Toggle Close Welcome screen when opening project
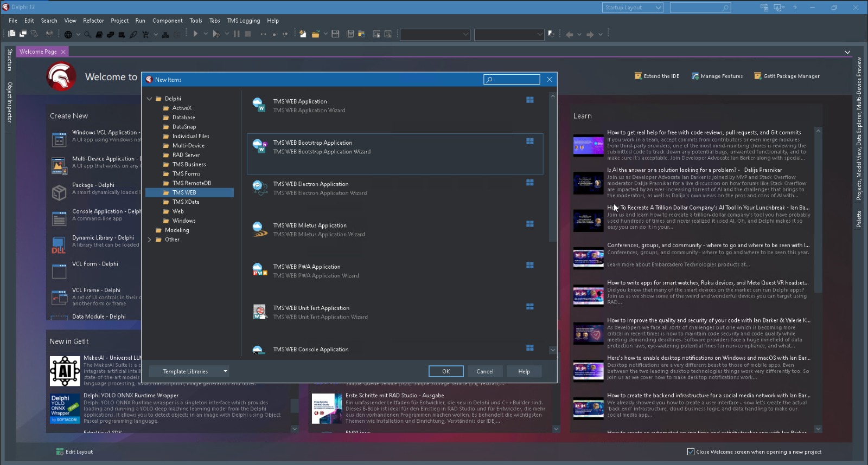This screenshot has height=465, width=868. 691,451
